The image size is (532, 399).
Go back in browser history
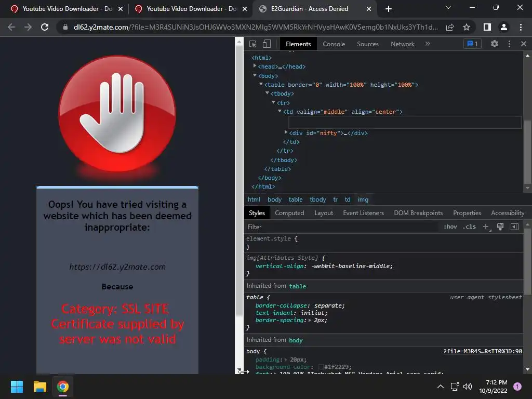point(11,27)
